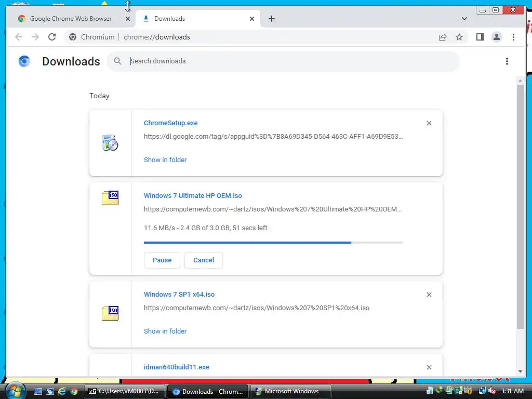Show ChromeSetup.exe in folder
The image size is (532, 399).
point(165,160)
